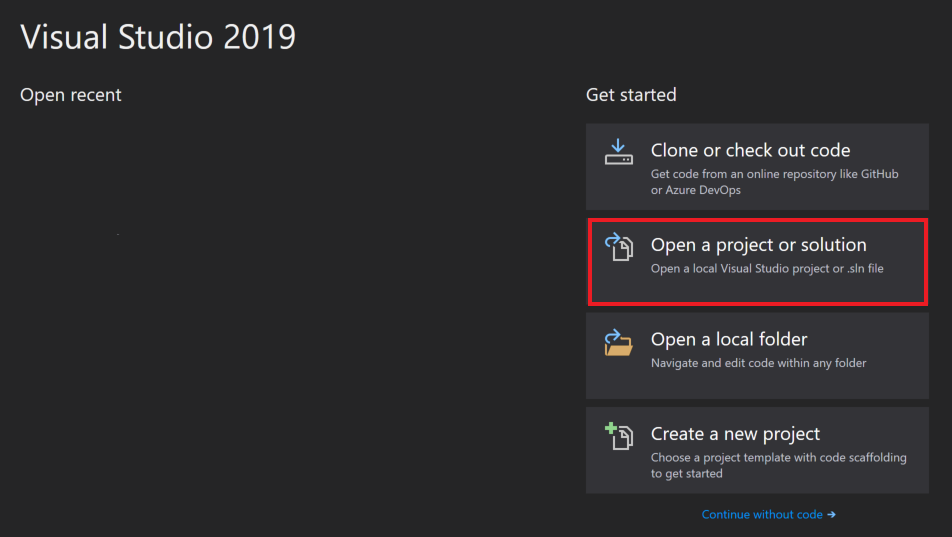Click the Create a new project icon
This screenshot has height=537, width=952.
[619, 436]
